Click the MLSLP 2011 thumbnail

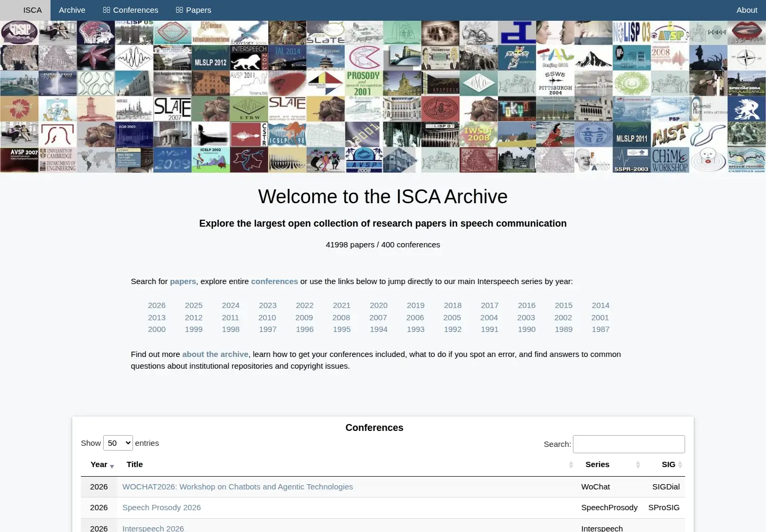(632, 135)
